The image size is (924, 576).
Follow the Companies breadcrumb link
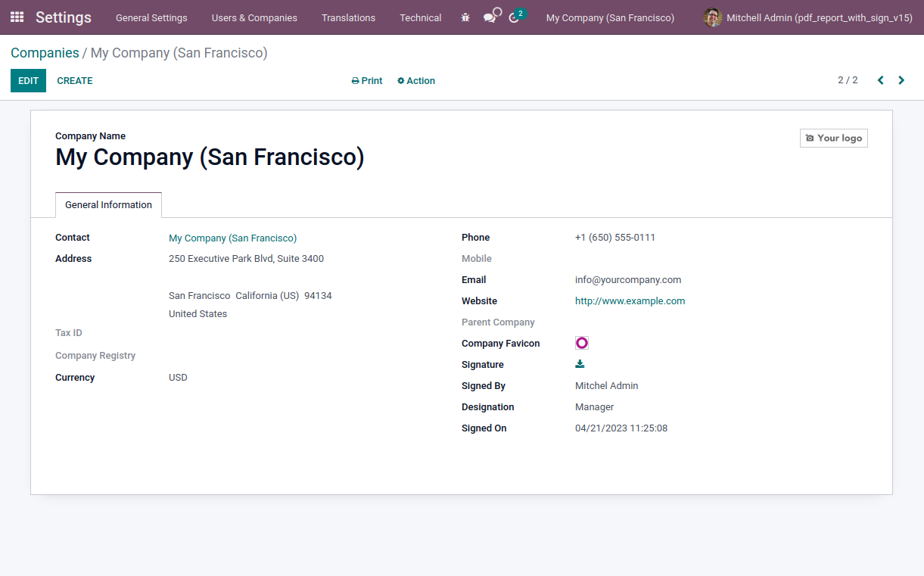(45, 53)
